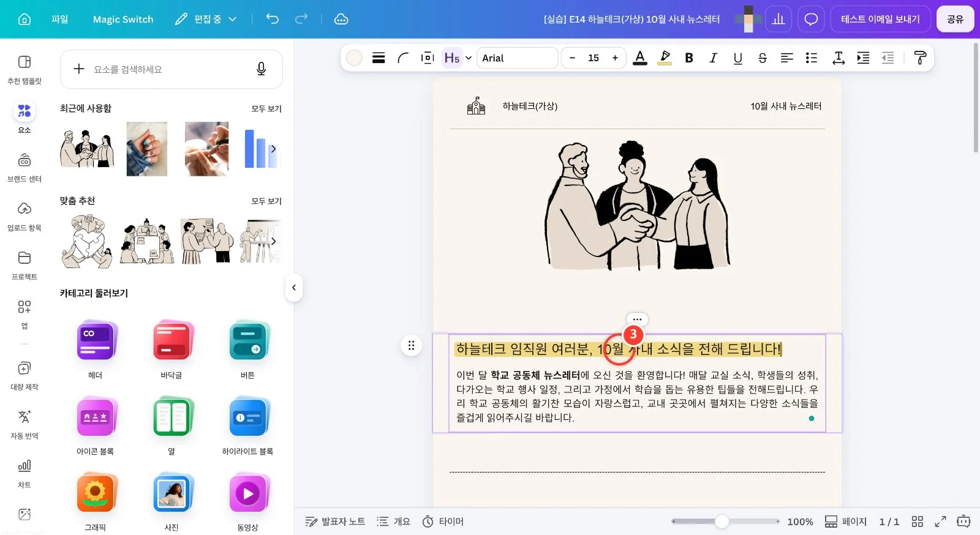This screenshot has height=535, width=980.
Task: Start voice search microphone
Action: [261, 69]
